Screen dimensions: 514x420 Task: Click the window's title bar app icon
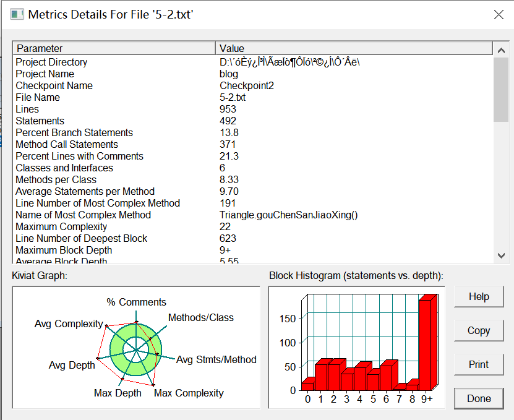click(x=17, y=14)
